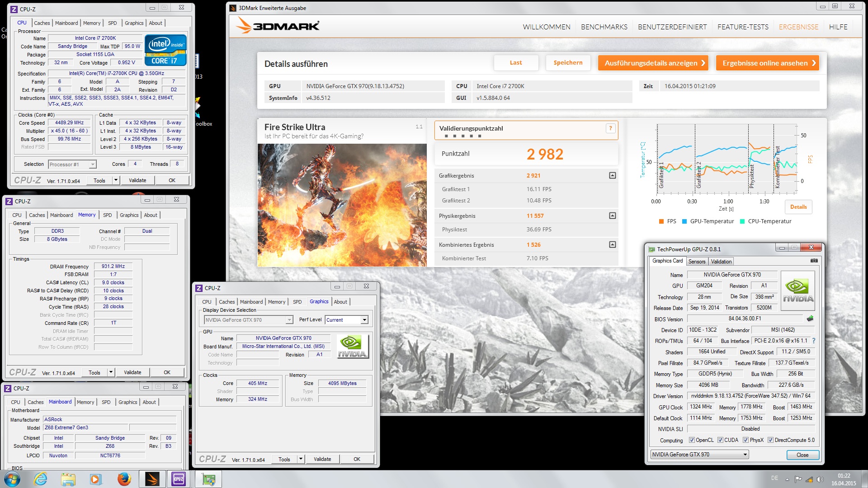Click the BIOS save chip icon in GPU-Z

coord(810,319)
